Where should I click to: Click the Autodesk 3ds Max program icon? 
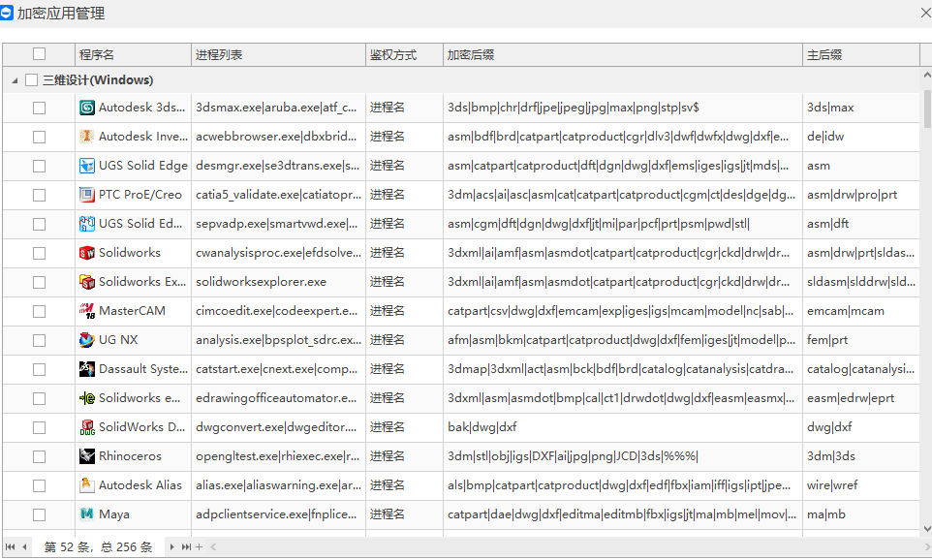click(87, 108)
